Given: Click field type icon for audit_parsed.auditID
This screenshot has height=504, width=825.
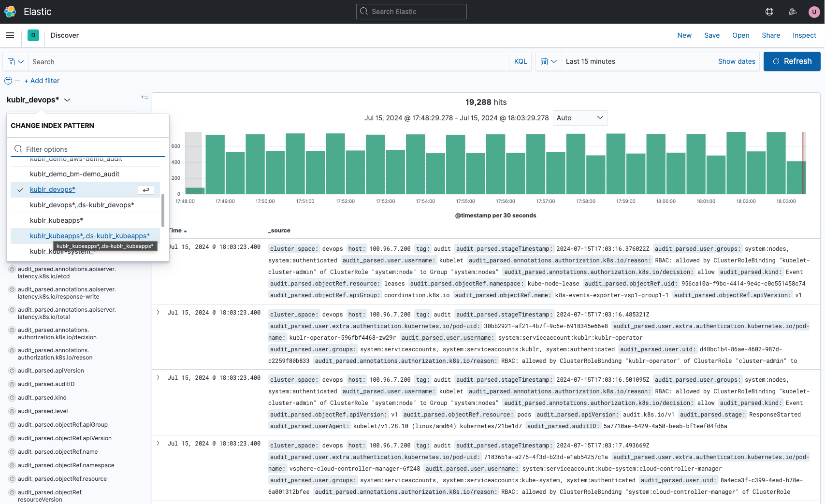Looking at the screenshot, I should pyautogui.click(x=12, y=384).
